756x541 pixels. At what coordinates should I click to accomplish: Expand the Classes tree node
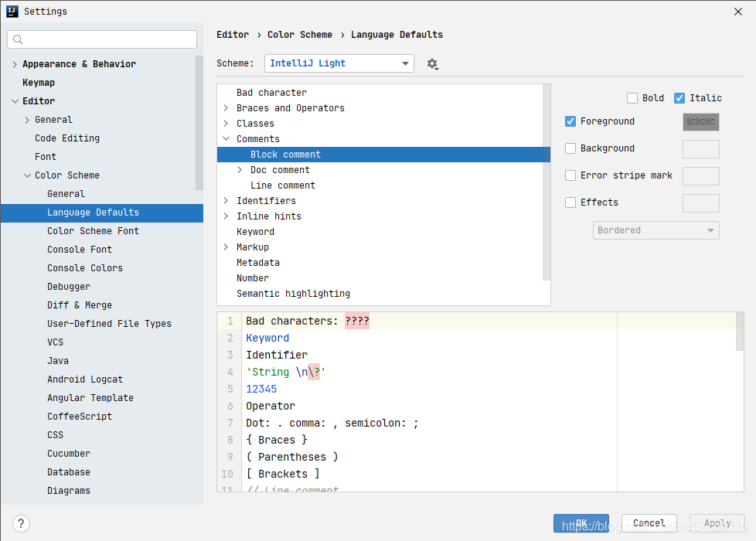click(225, 123)
